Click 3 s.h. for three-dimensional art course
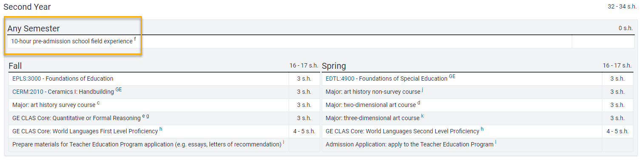This screenshot has width=644, height=160. 617,118
